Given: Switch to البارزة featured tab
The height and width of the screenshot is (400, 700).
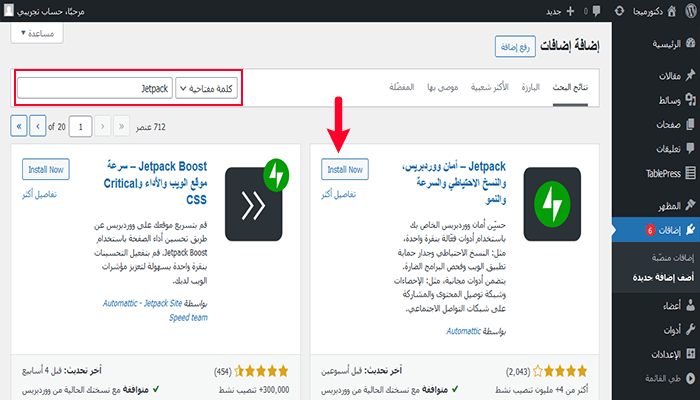Looking at the screenshot, I should click(x=531, y=87).
